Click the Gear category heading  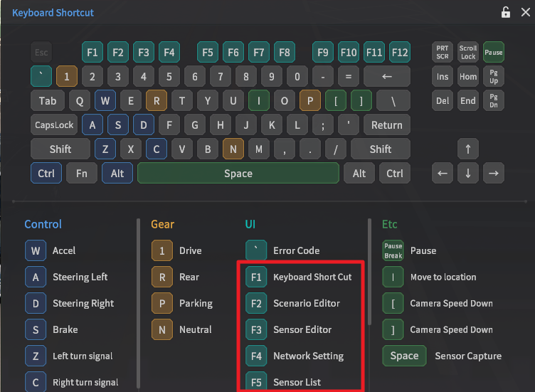point(162,224)
